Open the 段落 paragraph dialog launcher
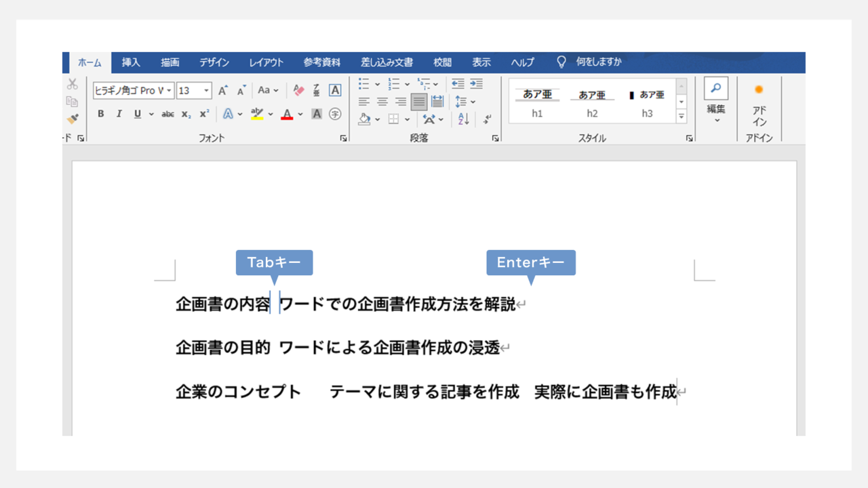868x488 pixels. point(495,138)
